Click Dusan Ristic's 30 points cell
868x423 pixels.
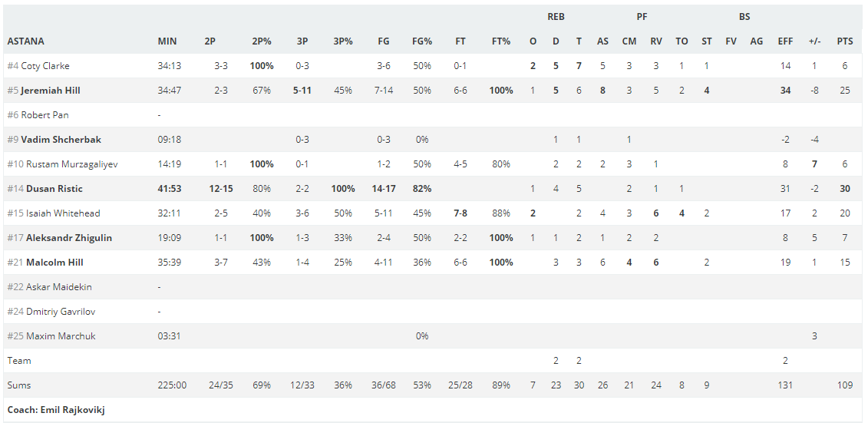845,189
